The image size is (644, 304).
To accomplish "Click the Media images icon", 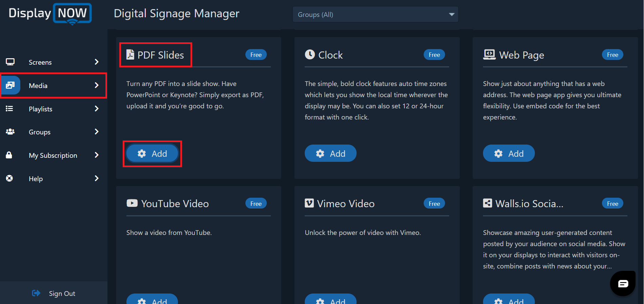I will point(10,85).
